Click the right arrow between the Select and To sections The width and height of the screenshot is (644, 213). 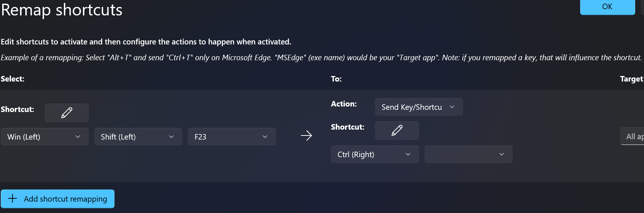[306, 136]
